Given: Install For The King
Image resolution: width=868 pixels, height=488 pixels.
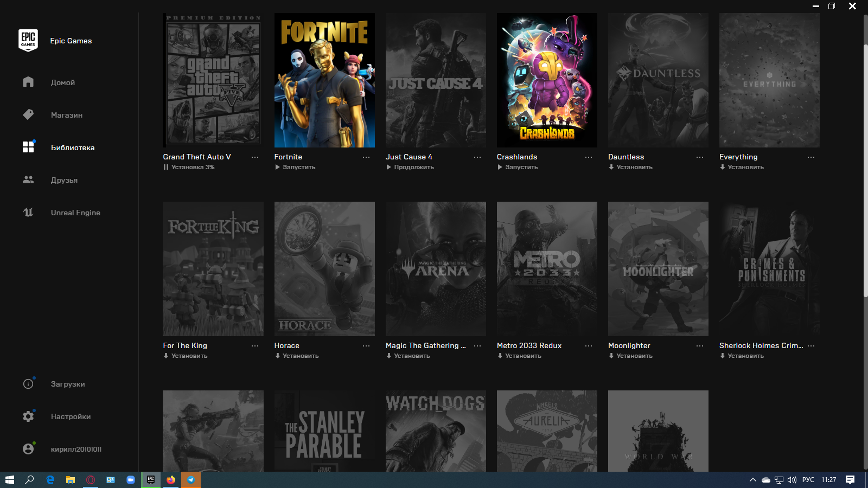Looking at the screenshot, I should coord(186,356).
